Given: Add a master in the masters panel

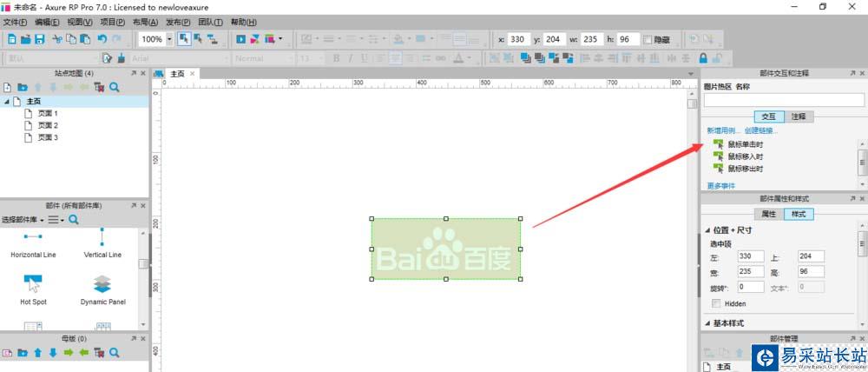Looking at the screenshot, I should (x=8, y=352).
